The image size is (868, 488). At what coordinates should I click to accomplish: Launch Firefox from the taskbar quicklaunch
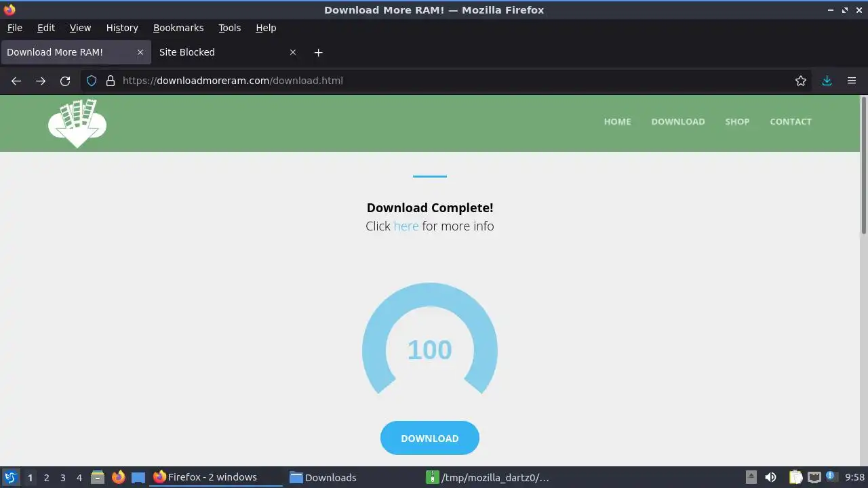click(119, 478)
